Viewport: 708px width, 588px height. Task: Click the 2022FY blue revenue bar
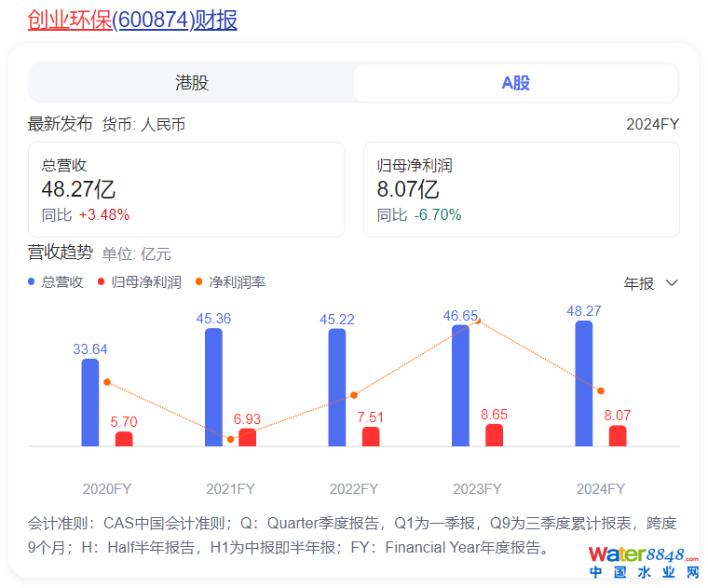point(337,388)
